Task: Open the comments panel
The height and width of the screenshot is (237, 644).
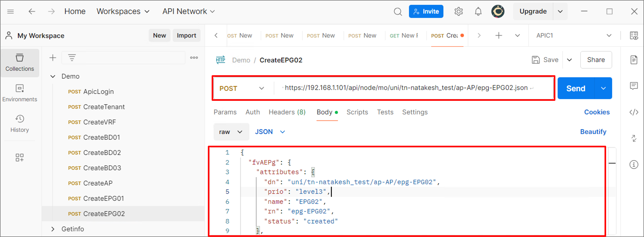Action: pyautogui.click(x=634, y=86)
